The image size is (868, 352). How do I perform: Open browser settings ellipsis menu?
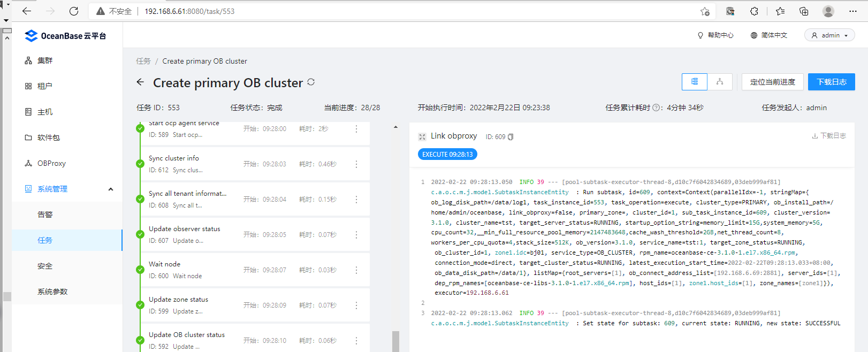coord(853,11)
